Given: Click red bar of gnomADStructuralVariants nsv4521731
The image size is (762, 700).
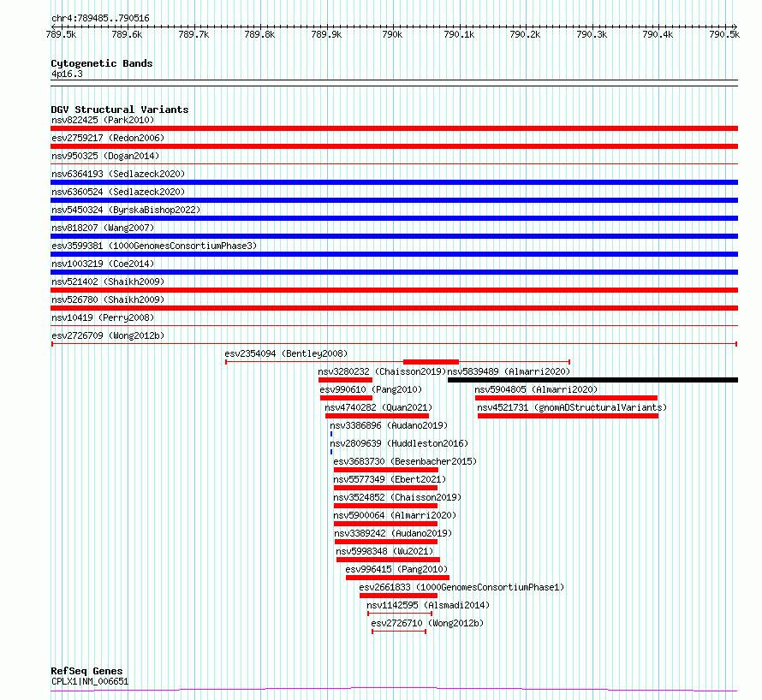Looking at the screenshot, I should coord(569,416).
